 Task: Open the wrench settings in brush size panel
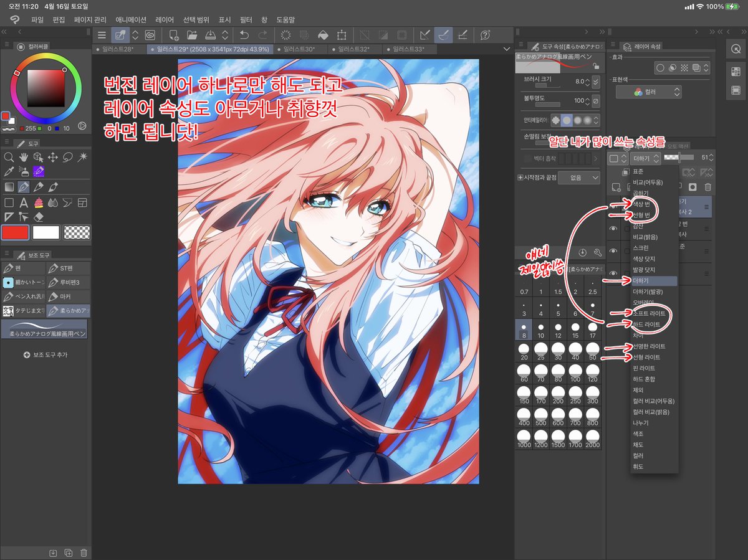[597, 252]
